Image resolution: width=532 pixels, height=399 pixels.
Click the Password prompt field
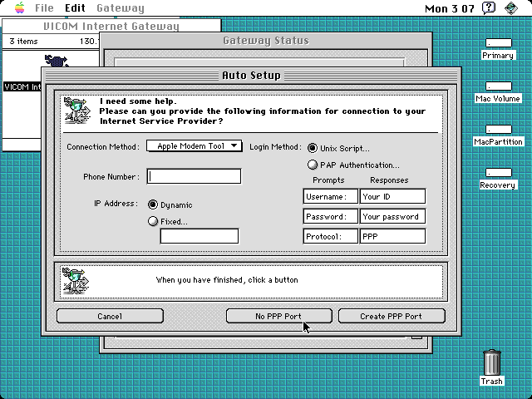tap(330, 216)
